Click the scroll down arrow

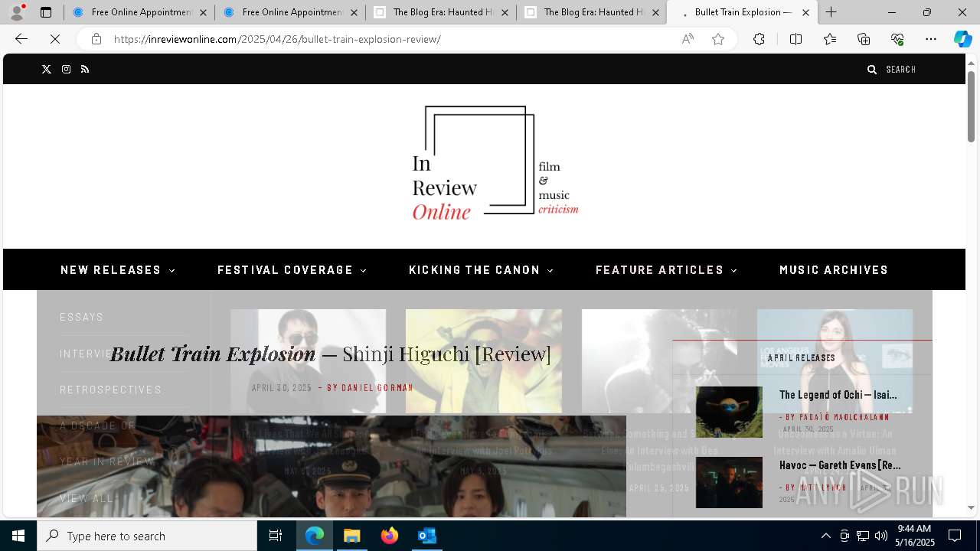click(971, 507)
